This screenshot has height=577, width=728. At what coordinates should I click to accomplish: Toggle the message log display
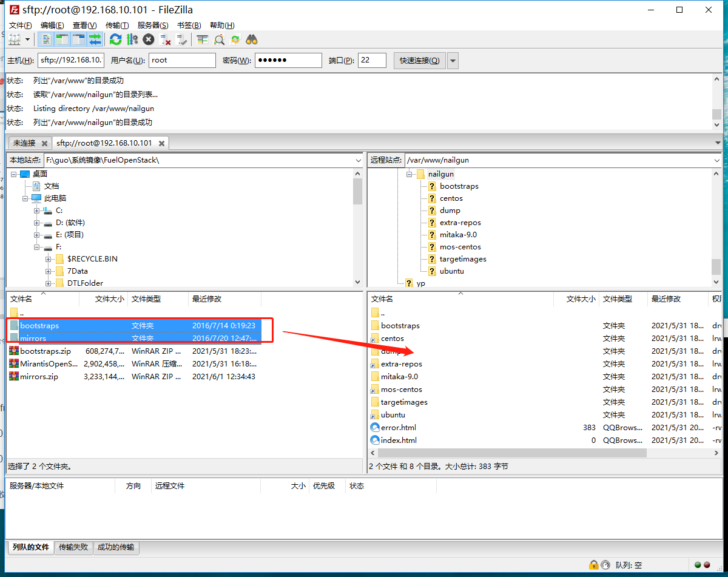(x=47, y=40)
